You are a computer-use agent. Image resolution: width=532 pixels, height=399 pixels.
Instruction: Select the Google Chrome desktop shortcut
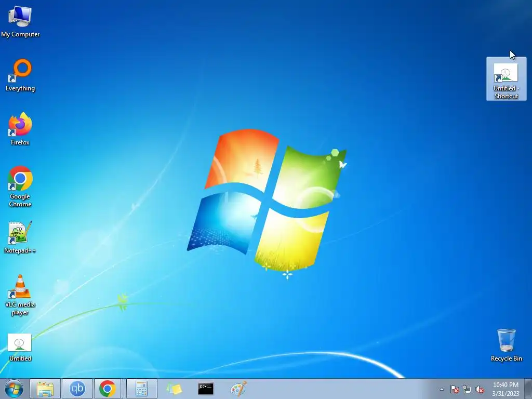tap(20, 187)
